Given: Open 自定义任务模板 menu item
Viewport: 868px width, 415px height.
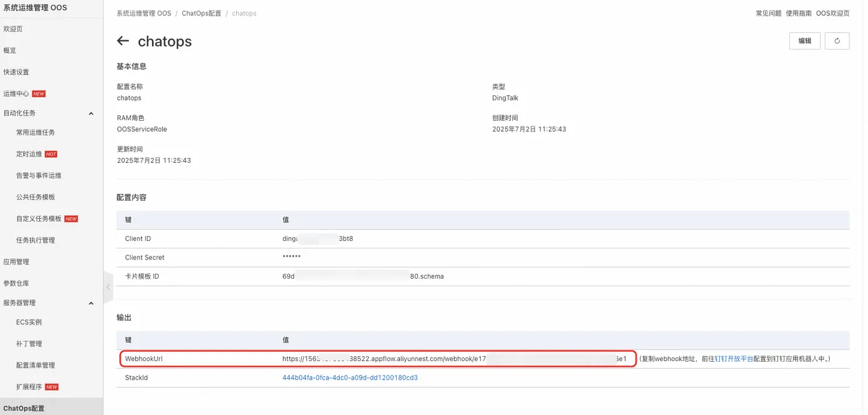Looking at the screenshot, I should pyautogui.click(x=39, y=219).
